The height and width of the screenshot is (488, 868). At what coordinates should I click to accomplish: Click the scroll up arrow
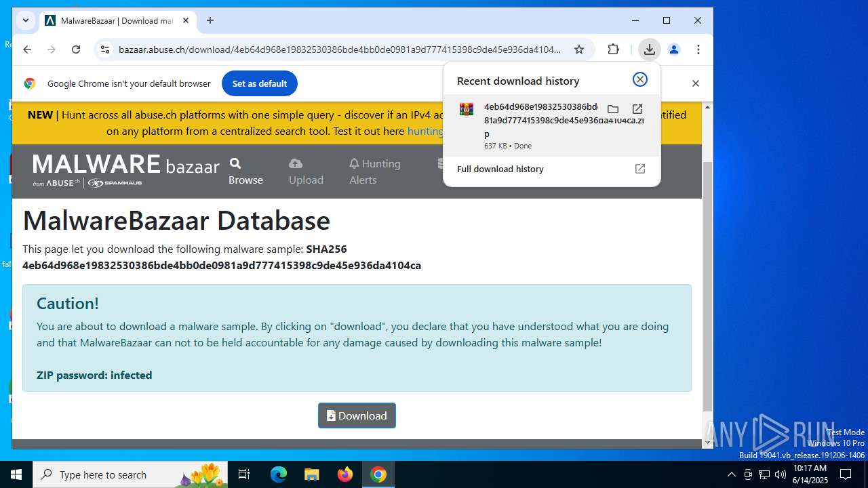707,106
